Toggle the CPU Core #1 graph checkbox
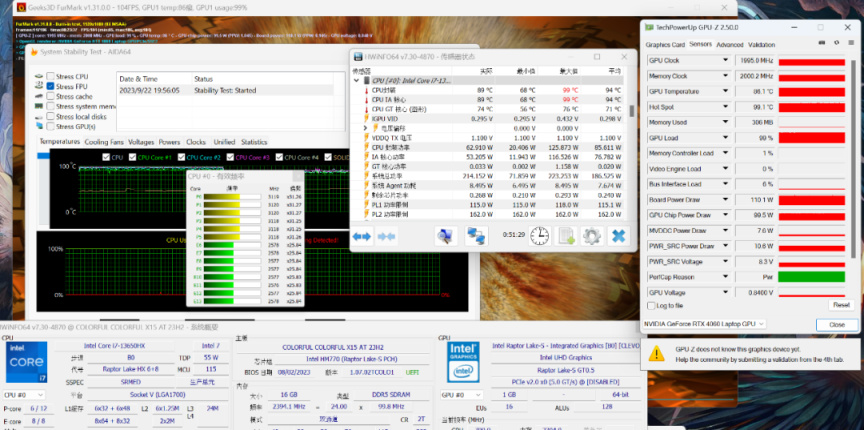 click(x=132, y=157)
